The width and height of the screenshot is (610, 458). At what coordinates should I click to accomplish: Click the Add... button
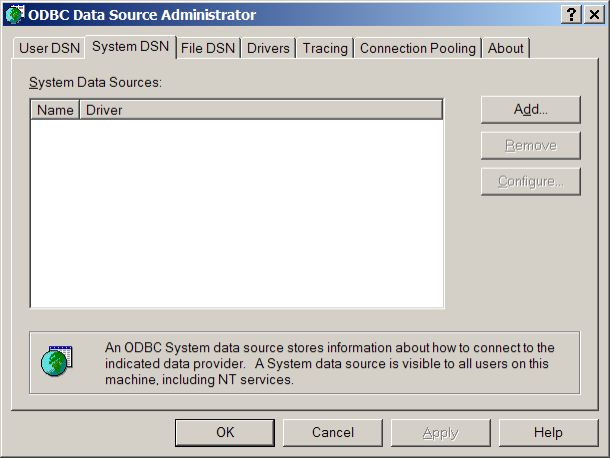(x=531, y=110)
